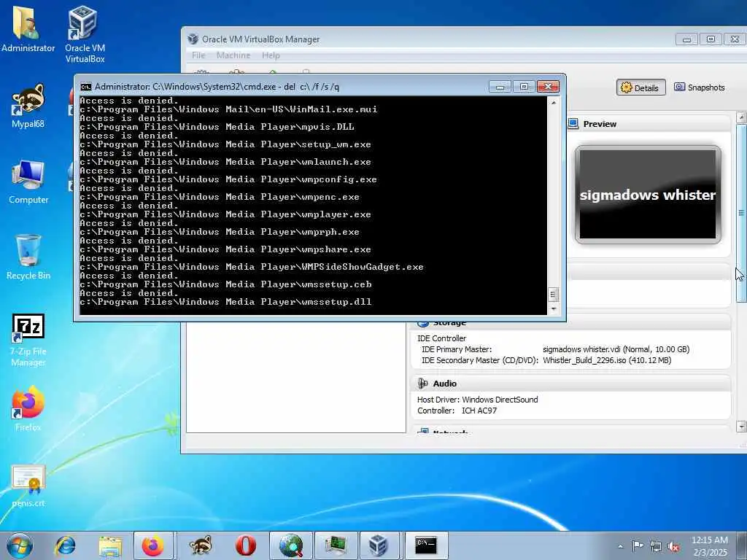The width and height of the screenshot is (747, 560).
Task: Launch the Mypal68 desktop shortcut
Action: pos(28,106)
